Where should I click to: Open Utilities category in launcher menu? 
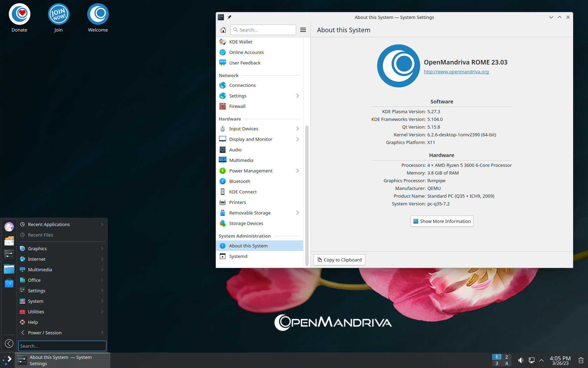coord(62,312)
